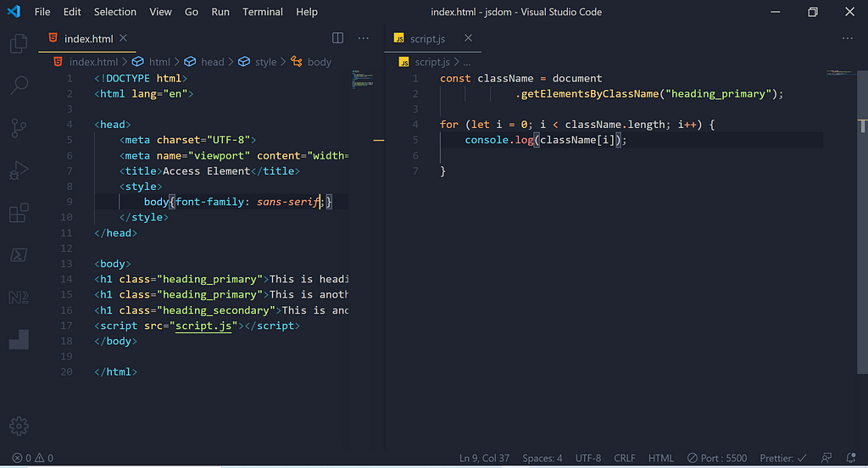The image size is (868, 468).
Task: Click script.js in the right breadcrumb
Action: point(431,62)
